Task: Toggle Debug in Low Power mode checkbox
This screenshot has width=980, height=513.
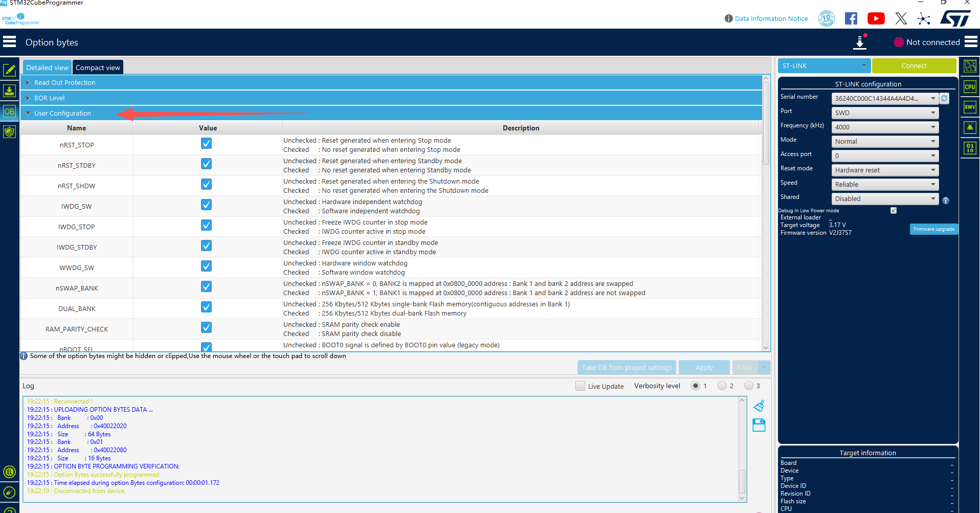Action: tap(894, 210)
